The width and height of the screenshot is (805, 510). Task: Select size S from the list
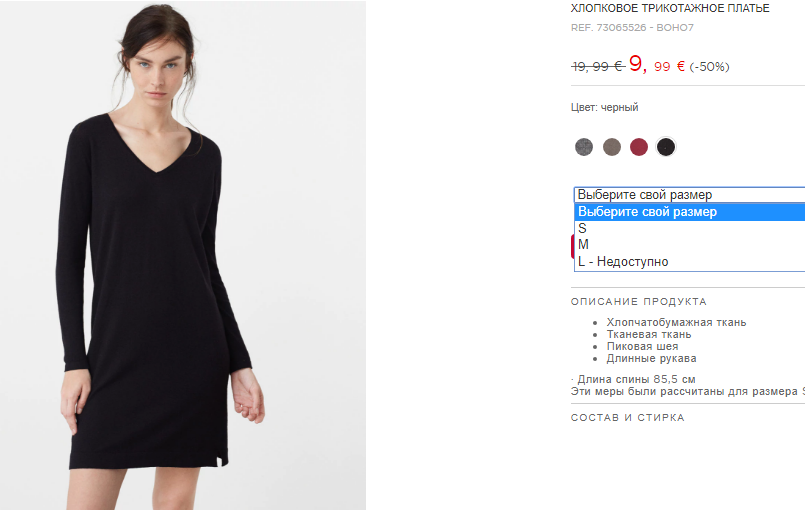[x=689, y=228]
